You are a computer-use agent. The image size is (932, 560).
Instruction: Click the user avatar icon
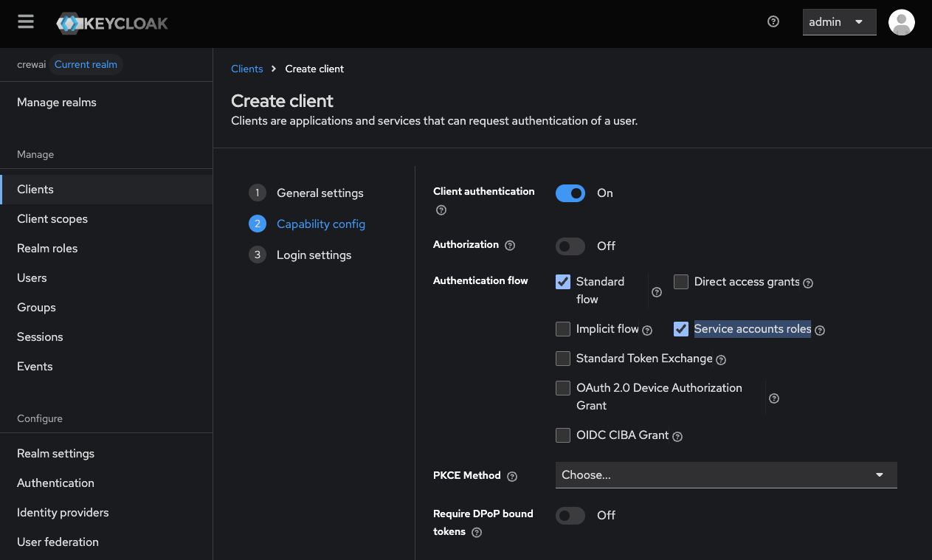[901, 22]
